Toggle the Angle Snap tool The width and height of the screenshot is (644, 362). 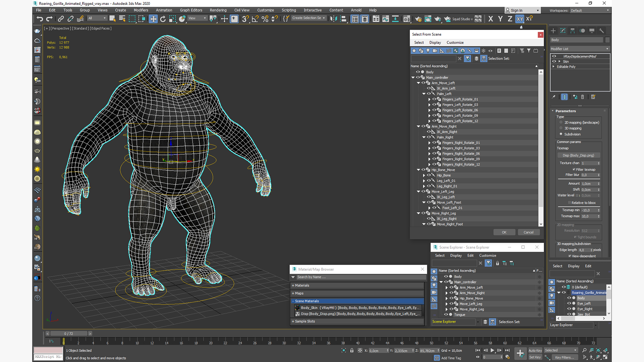(255, 19)
